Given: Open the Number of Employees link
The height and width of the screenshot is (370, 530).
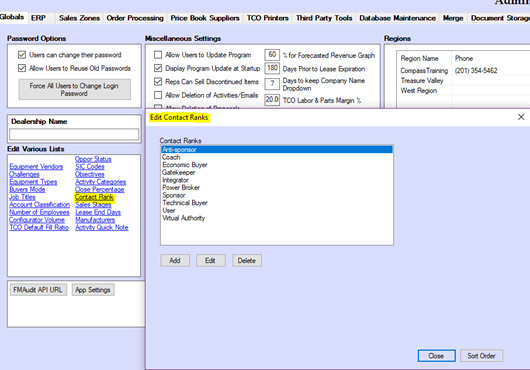Looking at the screenshot, I should coord(39,212).
